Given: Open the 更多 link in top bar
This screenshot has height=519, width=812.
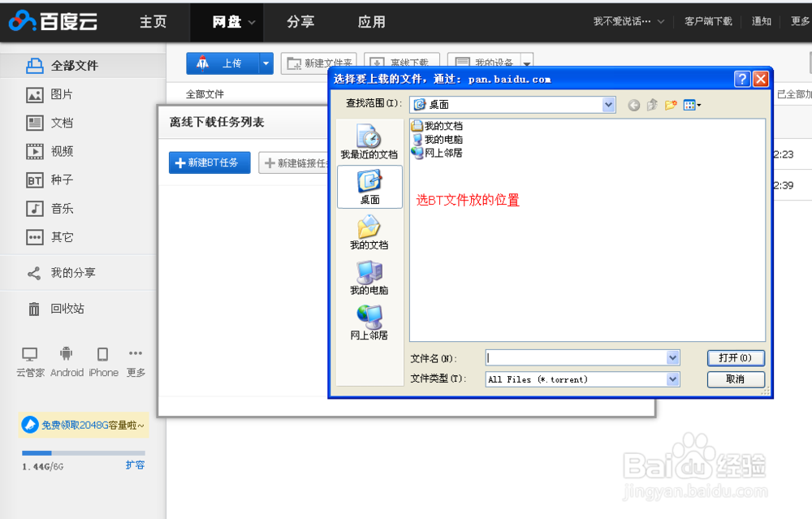Looking at the screenshot, I should coord(801,21).
